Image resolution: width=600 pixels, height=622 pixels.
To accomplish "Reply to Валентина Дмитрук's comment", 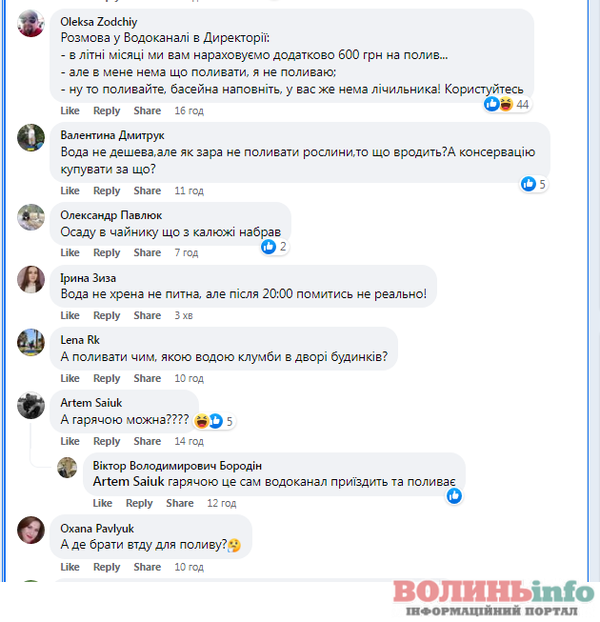I will point(106,191).
